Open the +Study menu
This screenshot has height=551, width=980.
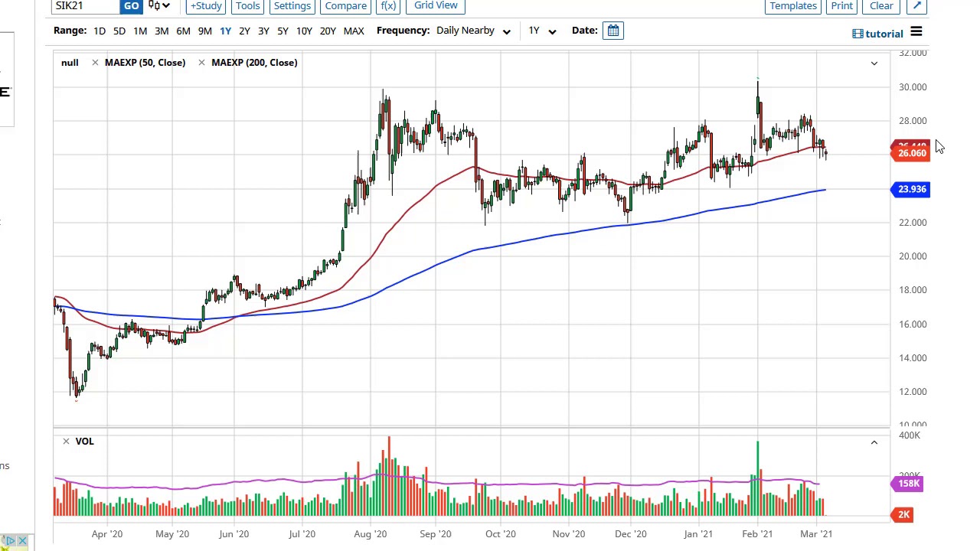pyautogui.click(x=206, y=6)
